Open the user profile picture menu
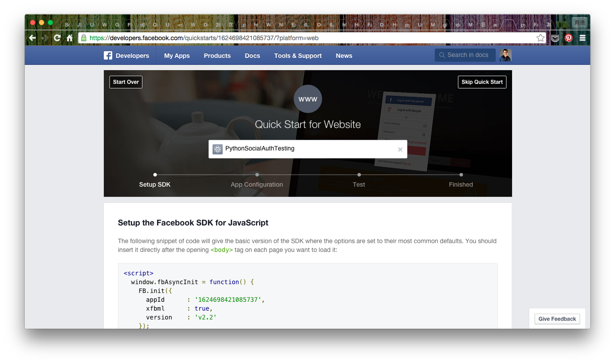The image size is (615, 364). point(505,55)
